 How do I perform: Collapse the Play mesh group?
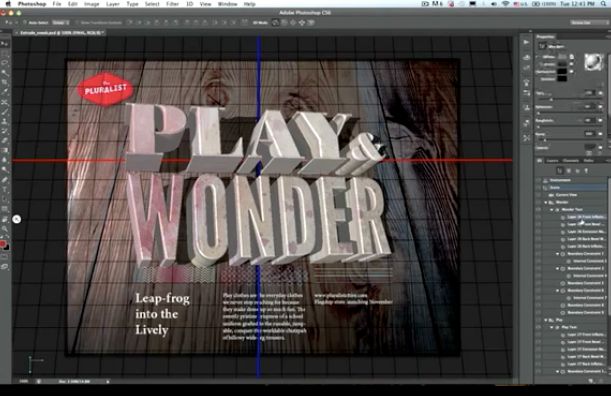pyautogui.click(x=546, y=320)
